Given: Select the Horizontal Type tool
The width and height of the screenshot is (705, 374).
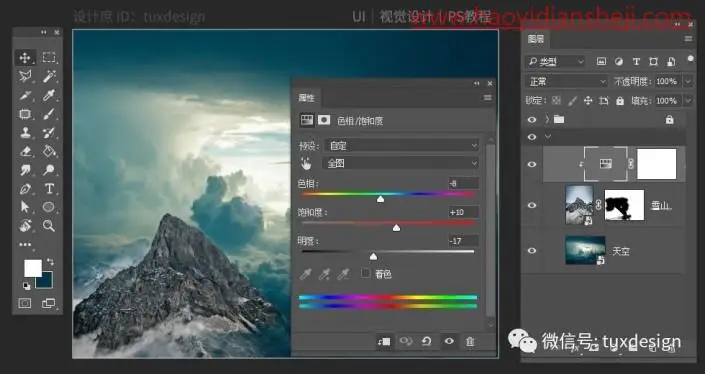Looking at the screenshot, I should coord(49,189).
